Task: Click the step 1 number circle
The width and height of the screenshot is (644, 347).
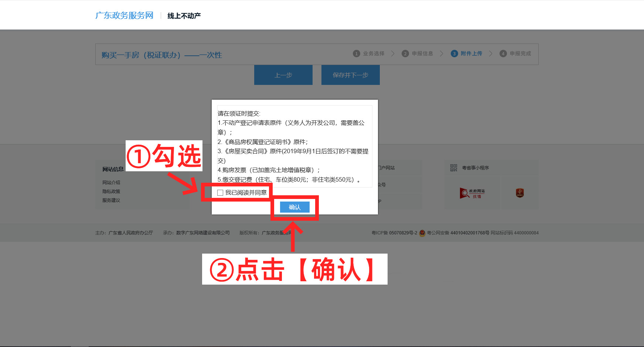Action: (356, 54)
